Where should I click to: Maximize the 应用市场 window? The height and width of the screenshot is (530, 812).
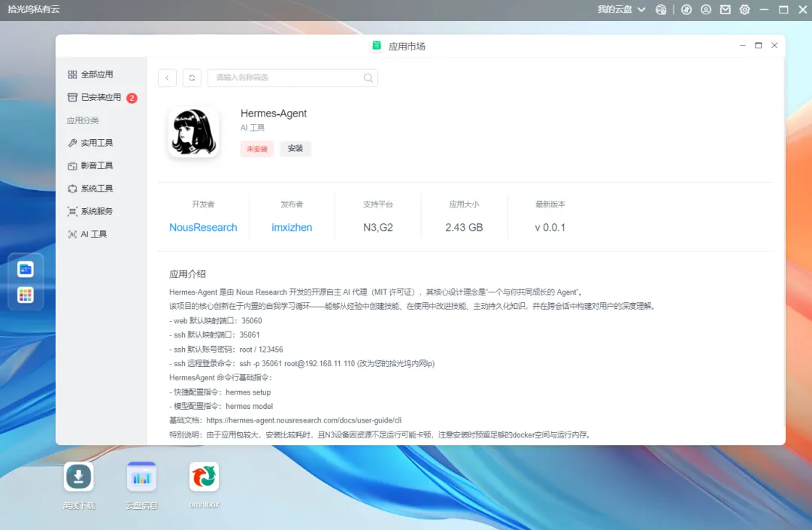click(758, 46)
